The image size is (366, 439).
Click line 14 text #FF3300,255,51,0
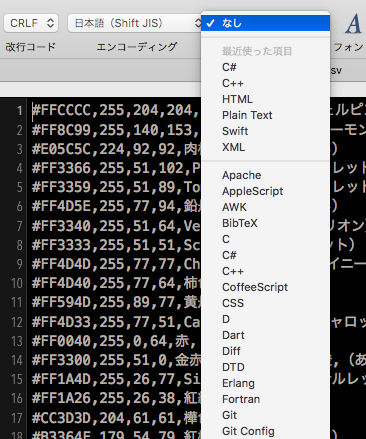pyautogui.click(x=99, y=360)
